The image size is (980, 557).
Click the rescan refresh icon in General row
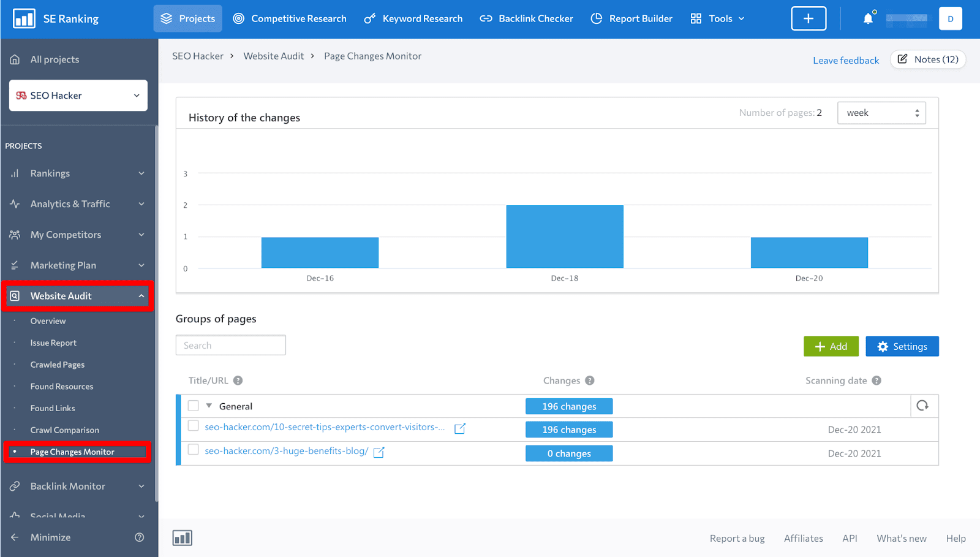pyautogui.click(x=922, y=406)
